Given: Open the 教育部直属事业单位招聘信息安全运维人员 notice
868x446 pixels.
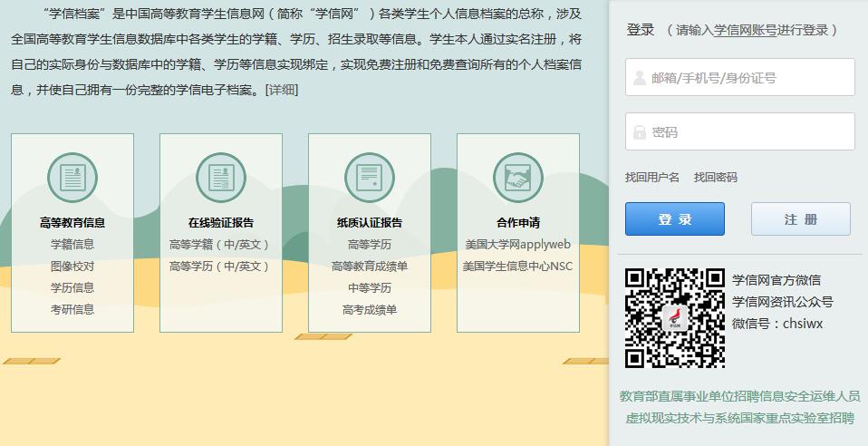Looking at the screenshot, I should point(739,396).
